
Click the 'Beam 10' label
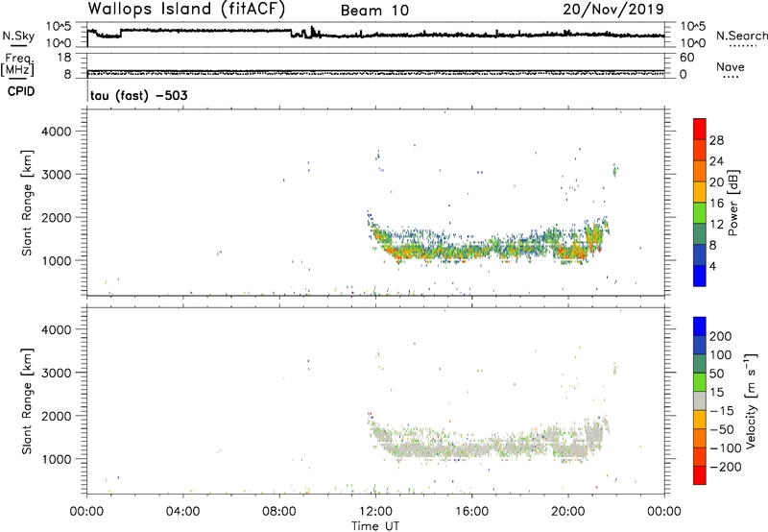point(374,11)
